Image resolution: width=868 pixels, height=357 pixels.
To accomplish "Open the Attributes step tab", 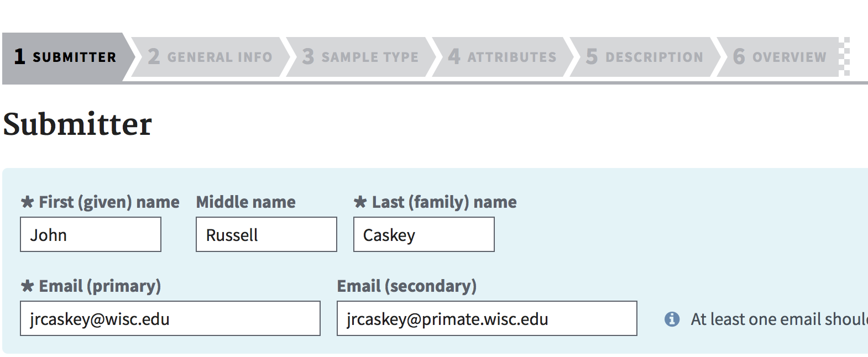I will [502, 57].
